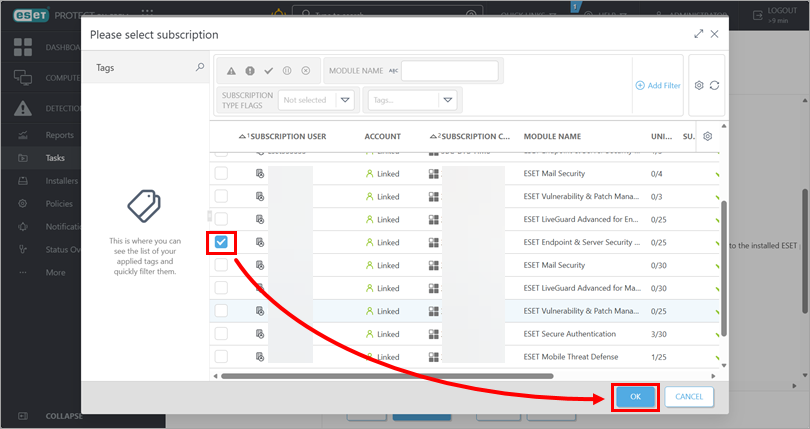This screenshot has height=429, width=810.
Task: Click the Reports icon in left sidebar
Action: click(x=23, y=135)
